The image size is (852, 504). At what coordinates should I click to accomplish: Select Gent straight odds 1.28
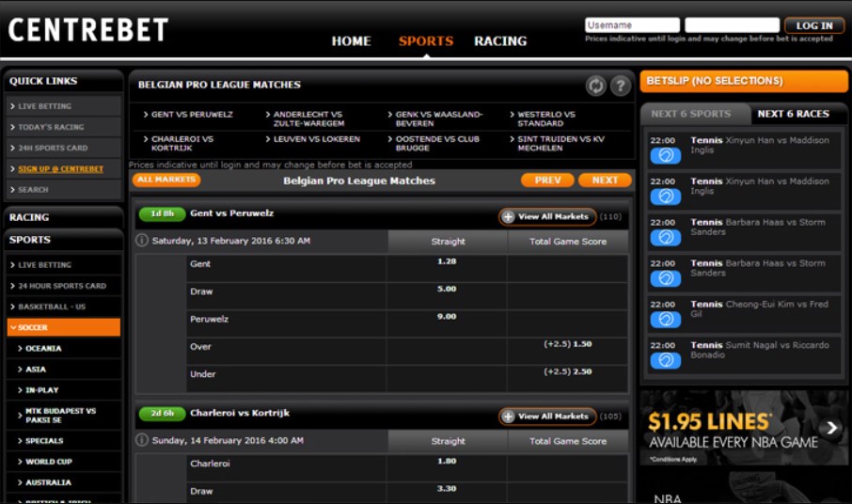point(447,261)
